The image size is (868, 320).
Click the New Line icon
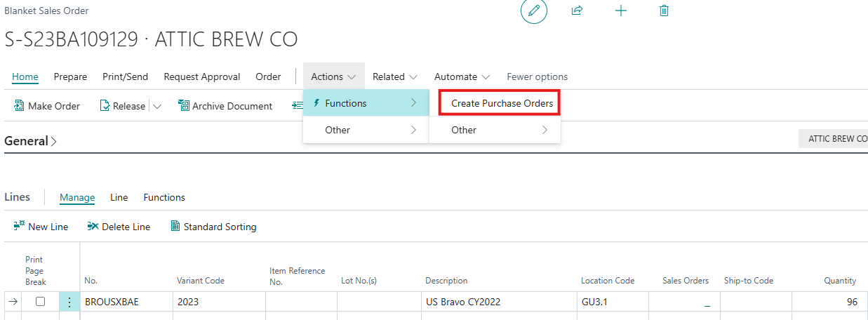coord(19,227)
